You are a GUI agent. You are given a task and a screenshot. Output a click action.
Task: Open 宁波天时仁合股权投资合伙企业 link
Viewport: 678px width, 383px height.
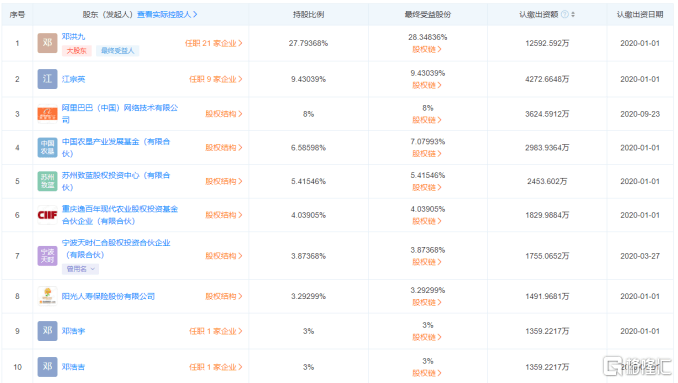116,249
